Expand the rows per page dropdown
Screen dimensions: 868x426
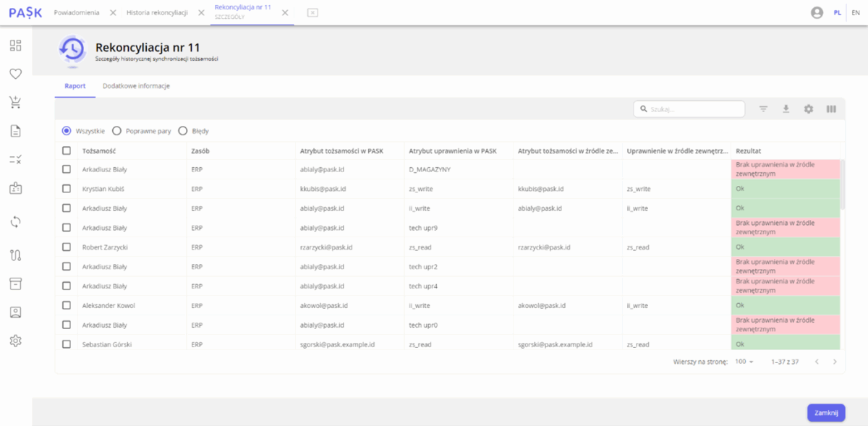tap(744, 362)
